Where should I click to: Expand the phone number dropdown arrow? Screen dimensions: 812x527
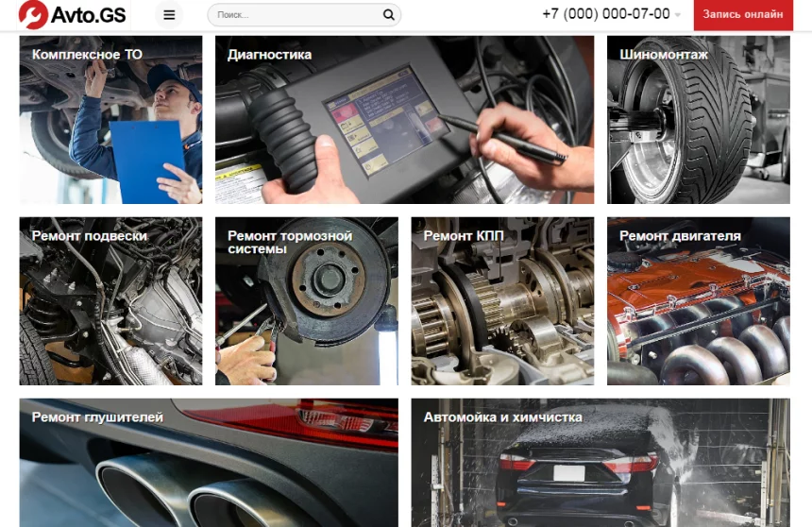tap(678, 15)
